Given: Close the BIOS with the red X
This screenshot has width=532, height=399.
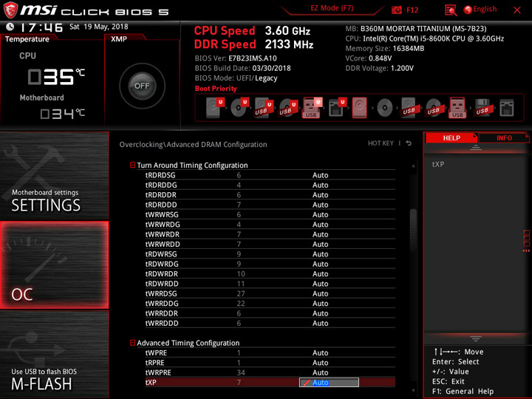Looking at the screenshot, I should coord(517,10).
